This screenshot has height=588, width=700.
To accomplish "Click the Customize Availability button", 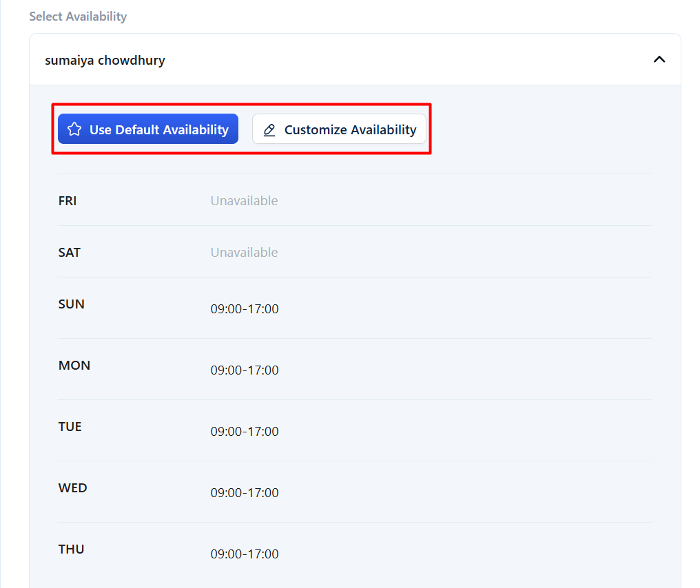I will [x=339, y=129].
